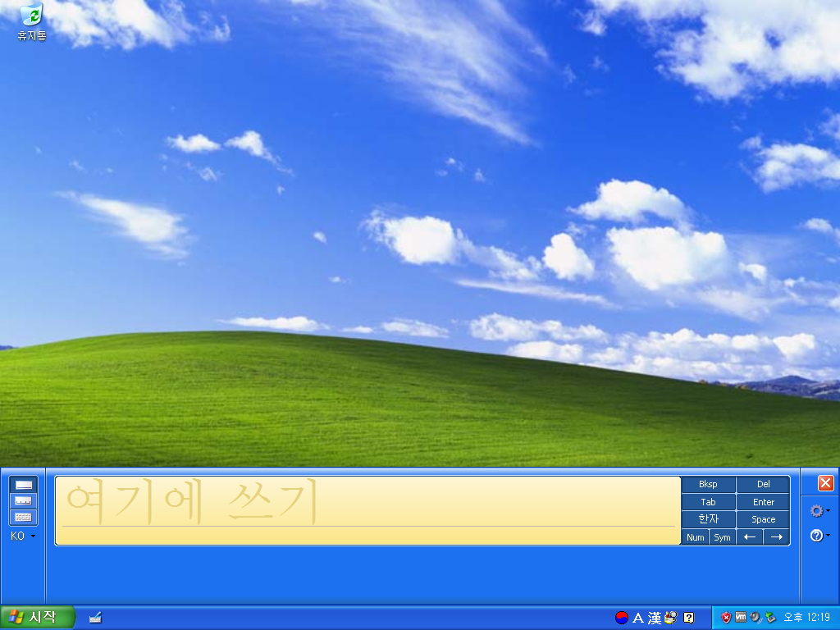Viewport: 840px width, 630px height.
Task: Toggle the Num number pad
Action: [696, 536]
